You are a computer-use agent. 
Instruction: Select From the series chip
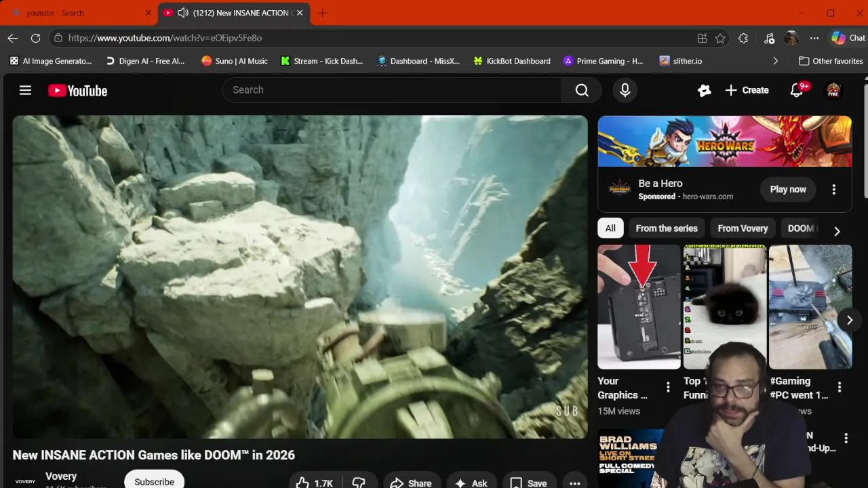click(x=667, y=228)
